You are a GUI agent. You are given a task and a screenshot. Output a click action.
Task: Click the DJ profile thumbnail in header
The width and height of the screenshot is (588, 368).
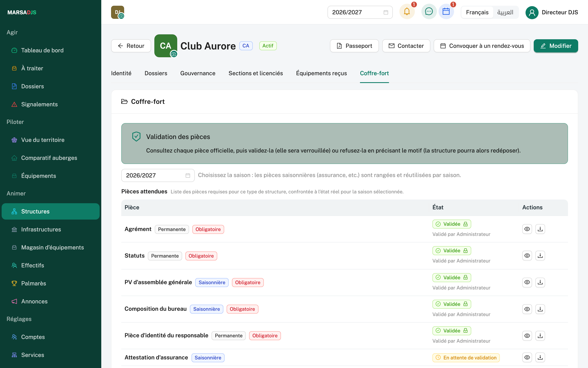118,12
